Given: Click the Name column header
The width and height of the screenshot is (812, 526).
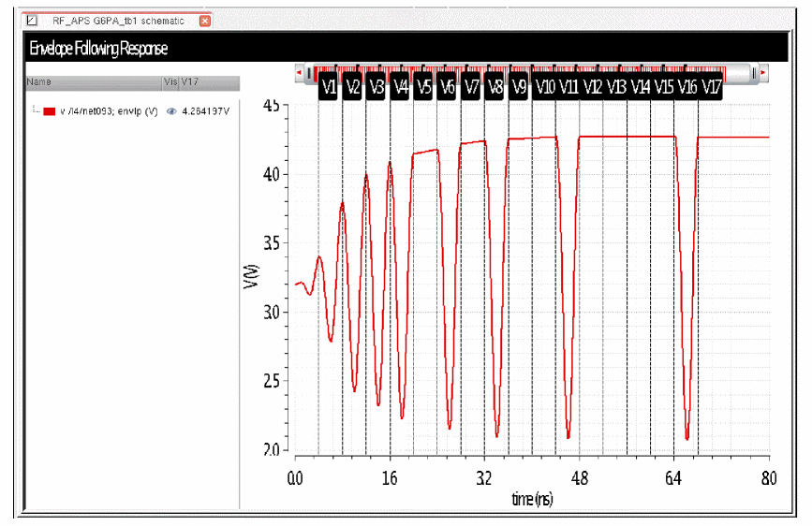Looking at the screenshot, I should point(94,81).
